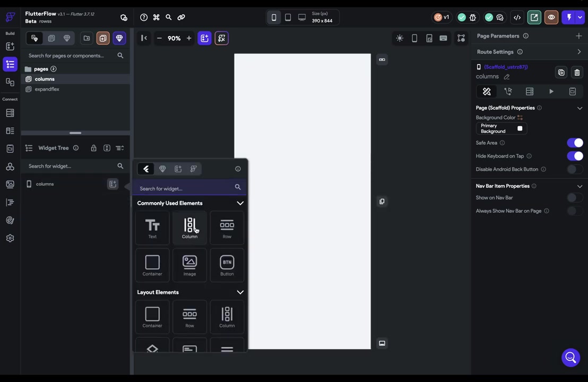
Task: Duplicate the scaffold page icon
Action: [x=561, y=73]
